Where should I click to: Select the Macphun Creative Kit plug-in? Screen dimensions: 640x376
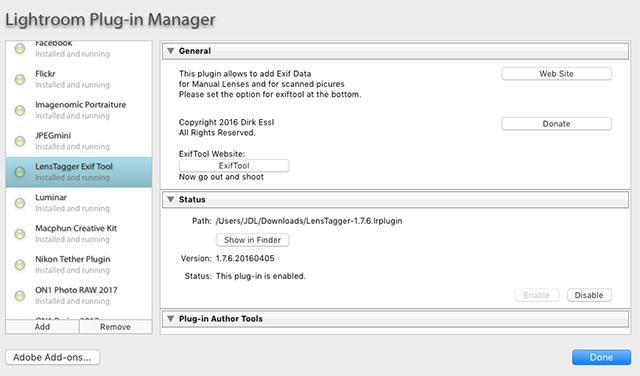[79, 234]
